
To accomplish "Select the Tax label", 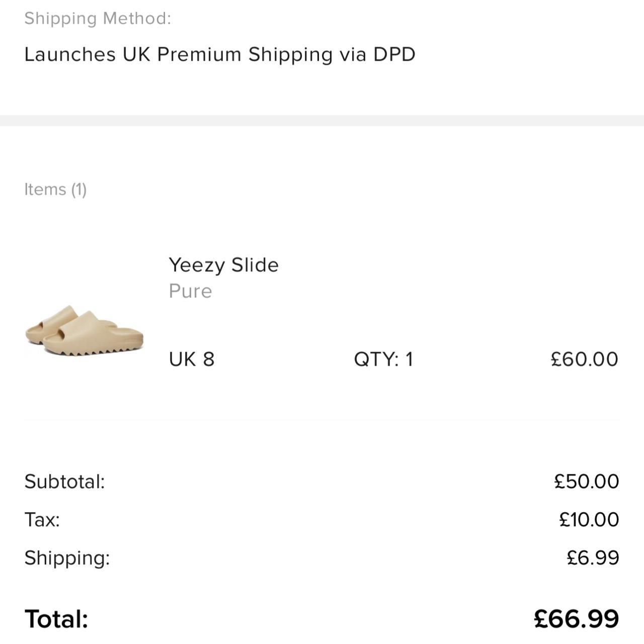I will point(42,520).
